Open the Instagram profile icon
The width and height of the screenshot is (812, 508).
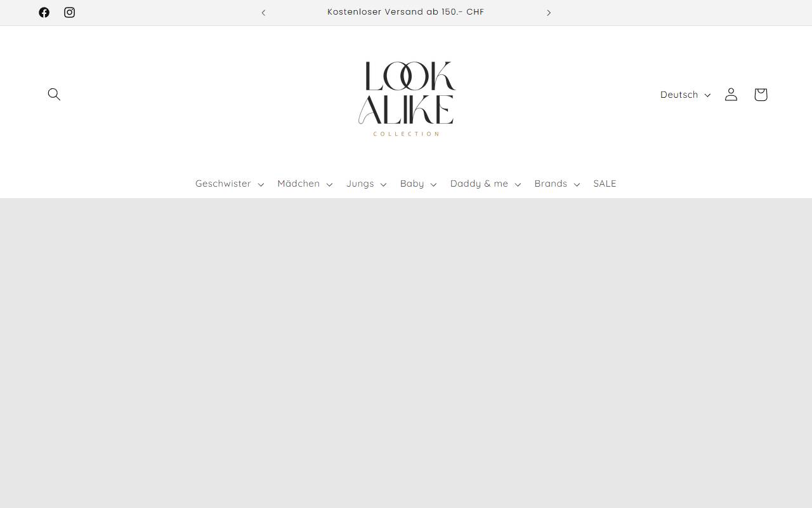pos(69,12)
